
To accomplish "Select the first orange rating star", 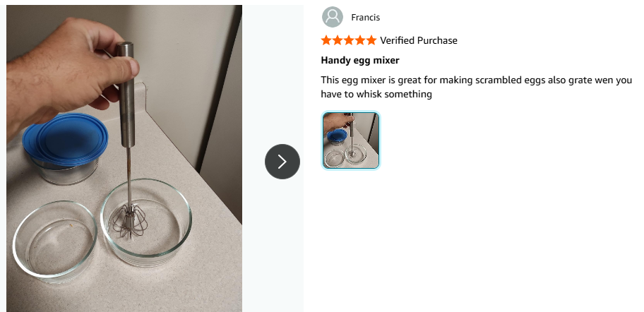I will click(326, 40).
